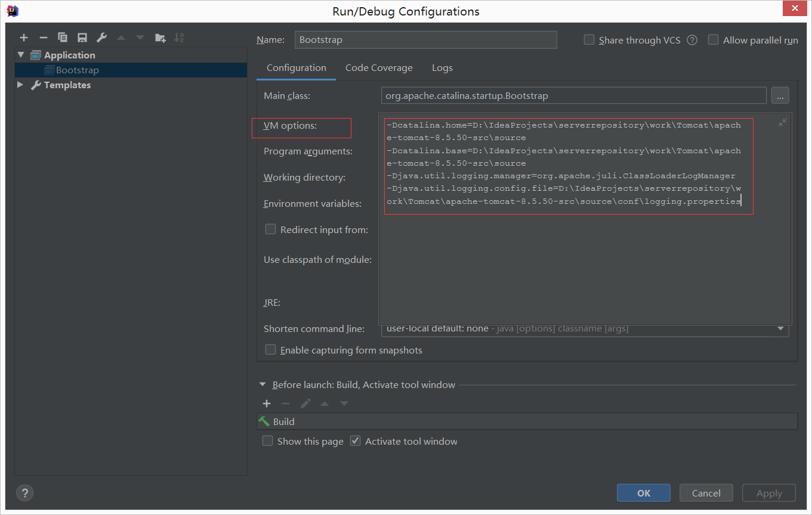Click the JRE label
Screen dimensions: 812x515
[272, 303]
